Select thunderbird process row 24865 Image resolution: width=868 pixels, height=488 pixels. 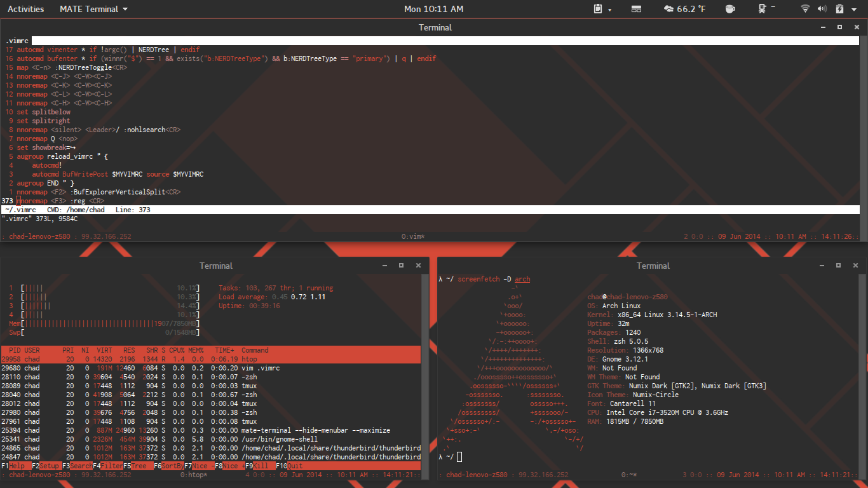(211, 448)
